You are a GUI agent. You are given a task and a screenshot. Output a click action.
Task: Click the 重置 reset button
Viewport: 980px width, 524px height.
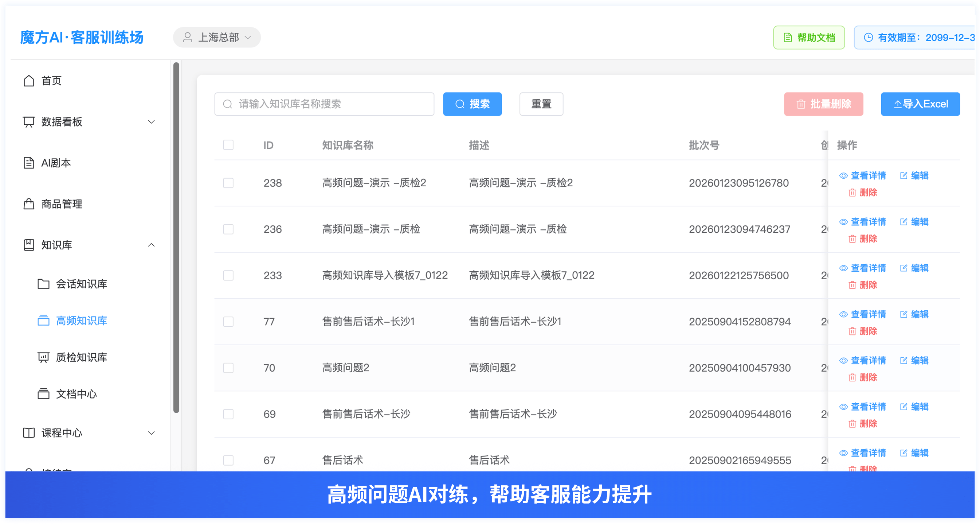[541, 104]
